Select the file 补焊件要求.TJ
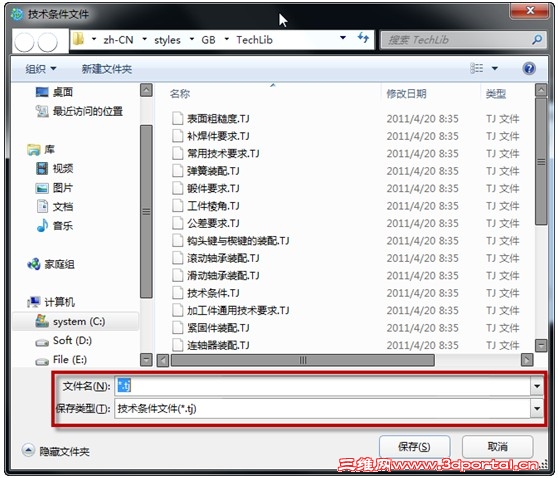This screenshot has width=558, height=478. (x=211, y=136)
